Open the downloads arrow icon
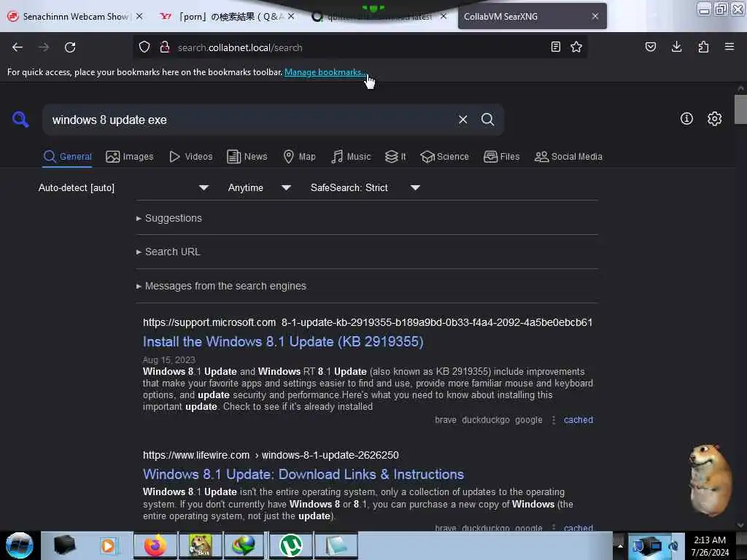The width and height of the screenshot is (747, 560). click(x=676, y=47)
